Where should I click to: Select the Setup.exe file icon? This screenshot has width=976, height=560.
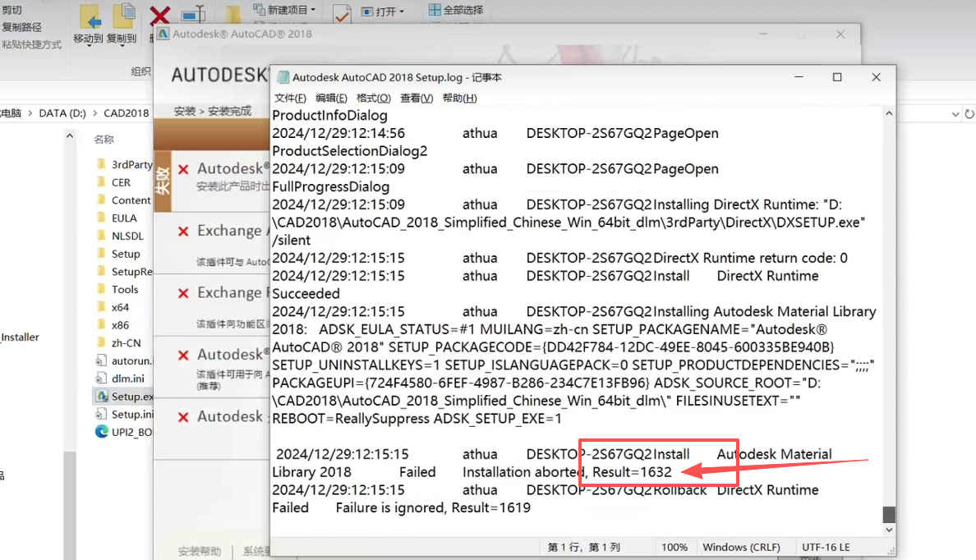[101, 397]
